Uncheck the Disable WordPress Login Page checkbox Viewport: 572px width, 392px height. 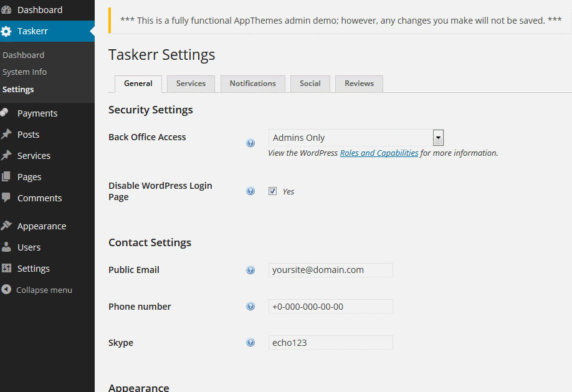[272, 191]
